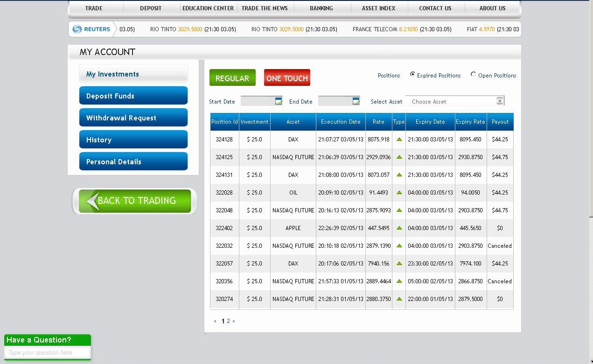Click the End Date input field

(335, 101)
